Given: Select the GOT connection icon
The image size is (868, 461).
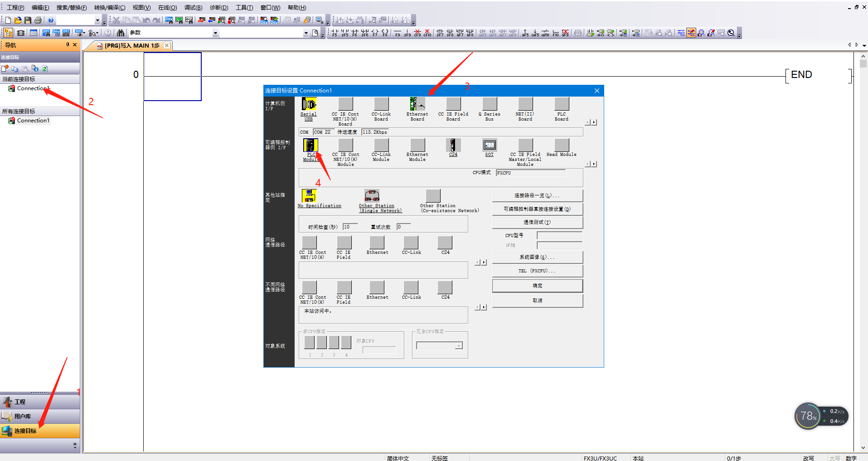Looking at the screenshot, I should (490, 146).
